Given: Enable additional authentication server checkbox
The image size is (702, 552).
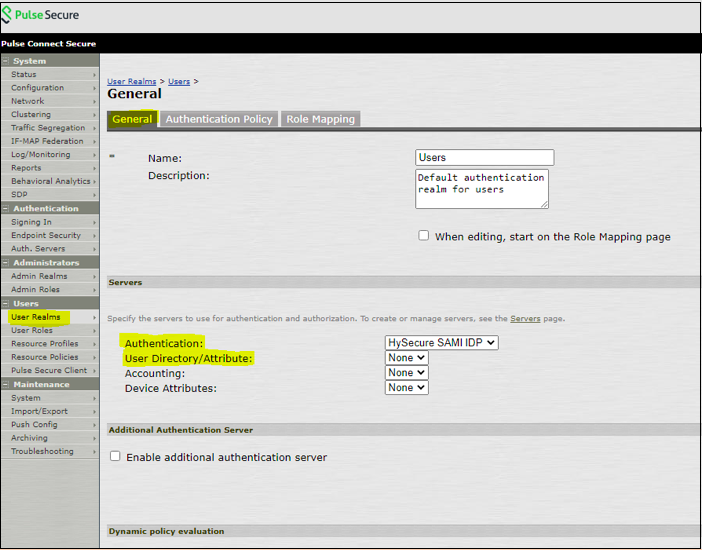Looking at the screenshot, I should click(x=115, y=457).
